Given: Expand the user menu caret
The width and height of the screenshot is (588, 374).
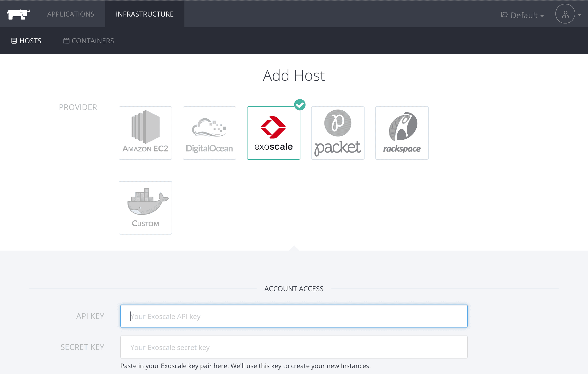Looking at the screenshot, I should coord(579,15).
